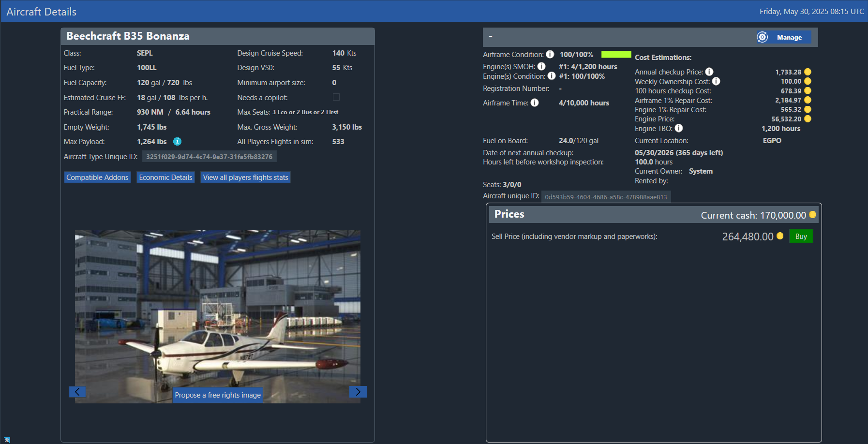Click Beechcraft B35 Bonanza title
Image resolution: width=868 pixels, height=444 pixels.
click(128, 36)
